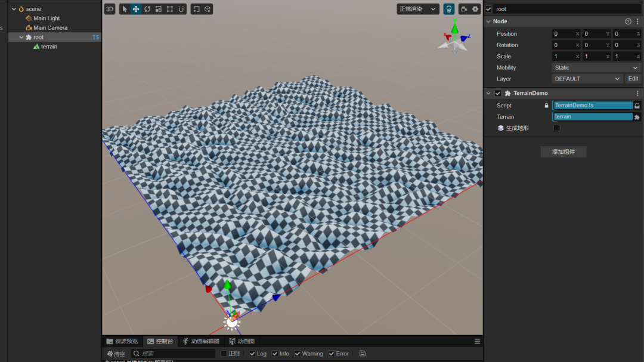644x362 pixels.
Task: Click the 添加组件 button
Action: click(563, 152)
